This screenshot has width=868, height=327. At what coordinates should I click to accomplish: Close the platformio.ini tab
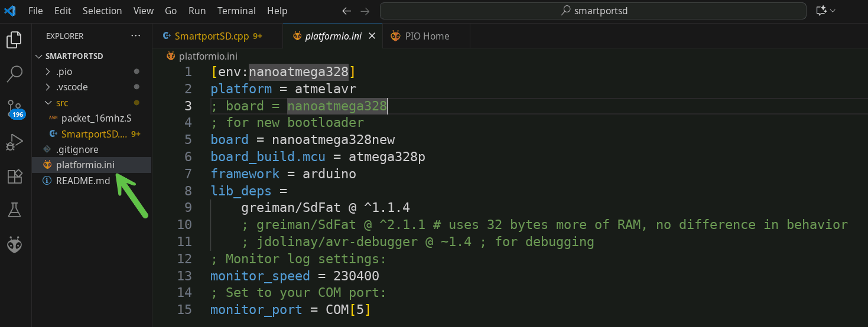[372, 36]
